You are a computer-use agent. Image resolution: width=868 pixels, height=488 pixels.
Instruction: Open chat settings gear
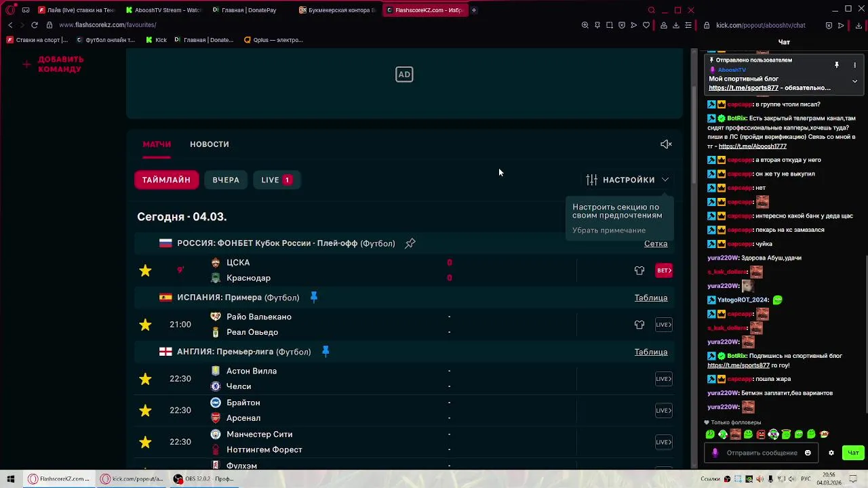click(x=831, y=453)
